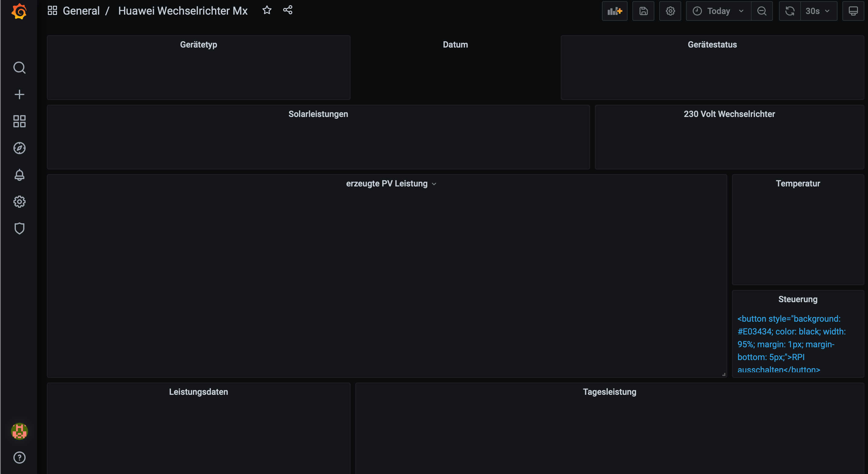Click the General folder breadcrumb
868x474 pixels.
tap(81, 11)
